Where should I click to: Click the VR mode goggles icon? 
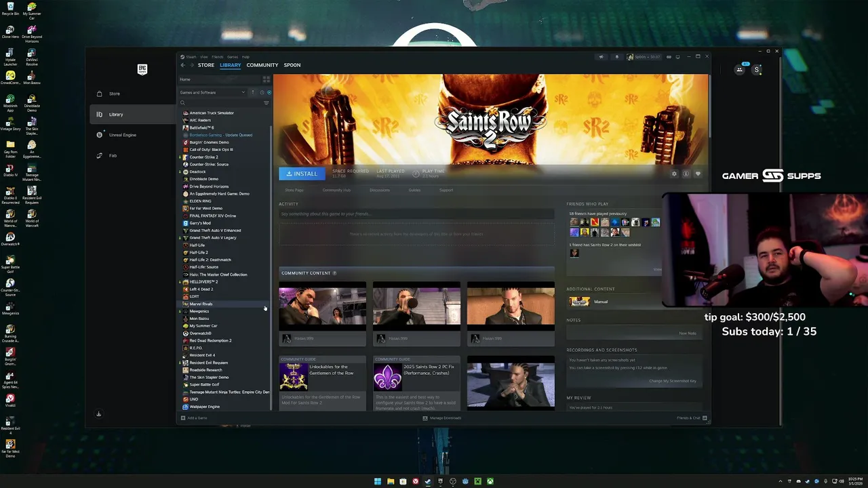click(x=669, y=57)
